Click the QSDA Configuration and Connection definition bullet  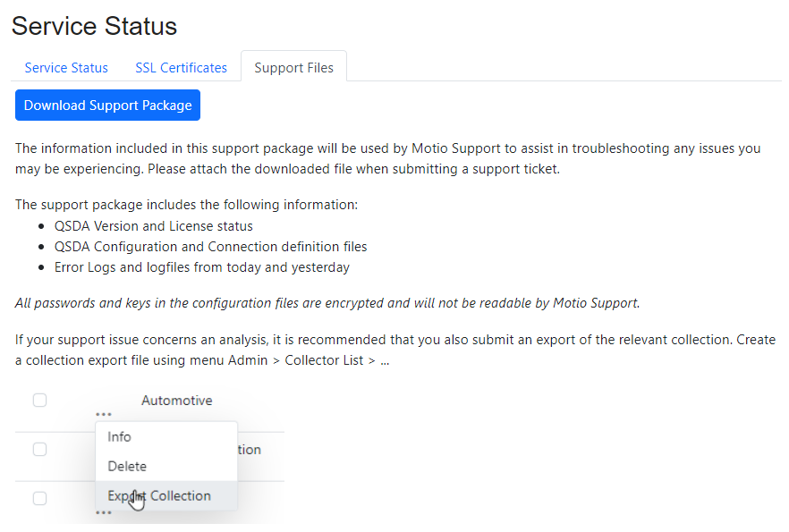point(210,247)
